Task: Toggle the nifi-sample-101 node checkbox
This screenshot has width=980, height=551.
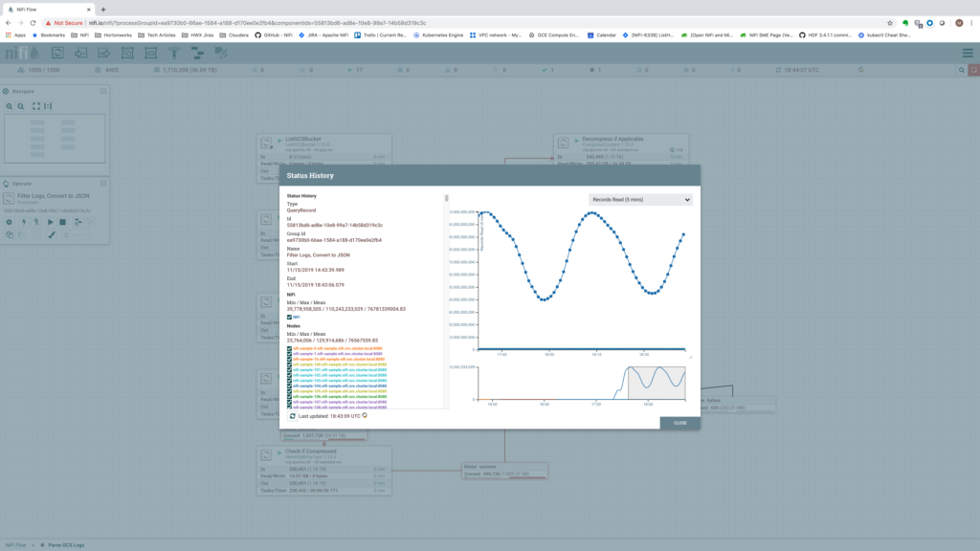Action: click(289, 369)
